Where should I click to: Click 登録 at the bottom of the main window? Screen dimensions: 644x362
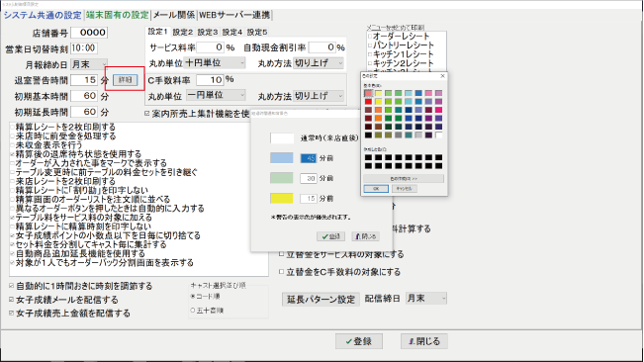click(359, 341)
